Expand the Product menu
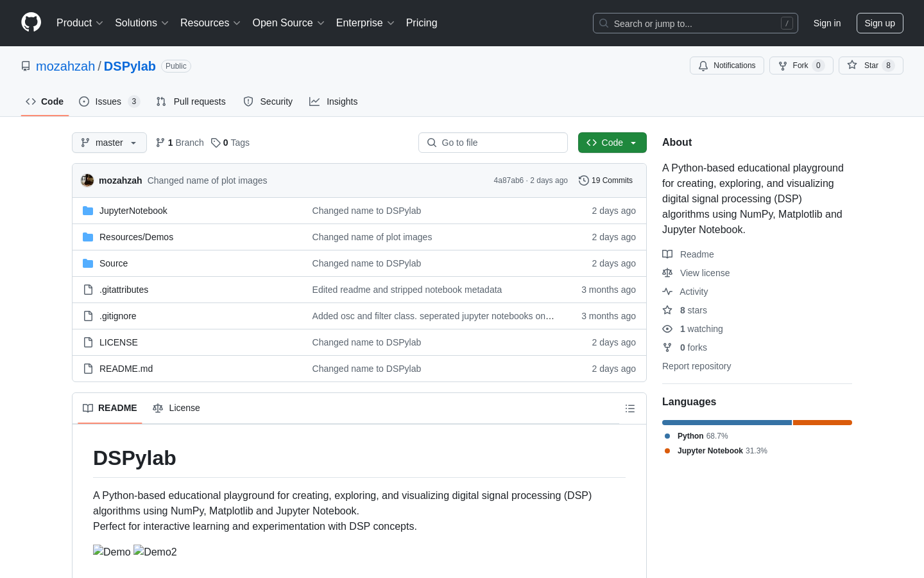The width and height of the screenshot is (924, 578). 80,23
